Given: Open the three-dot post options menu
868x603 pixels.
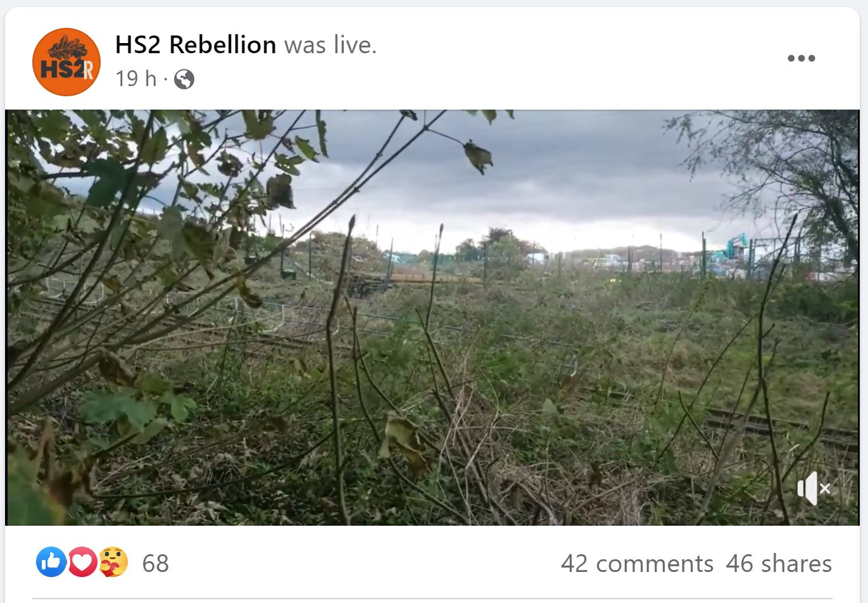Looking at the screenshot, I should [x=801, y=58].
